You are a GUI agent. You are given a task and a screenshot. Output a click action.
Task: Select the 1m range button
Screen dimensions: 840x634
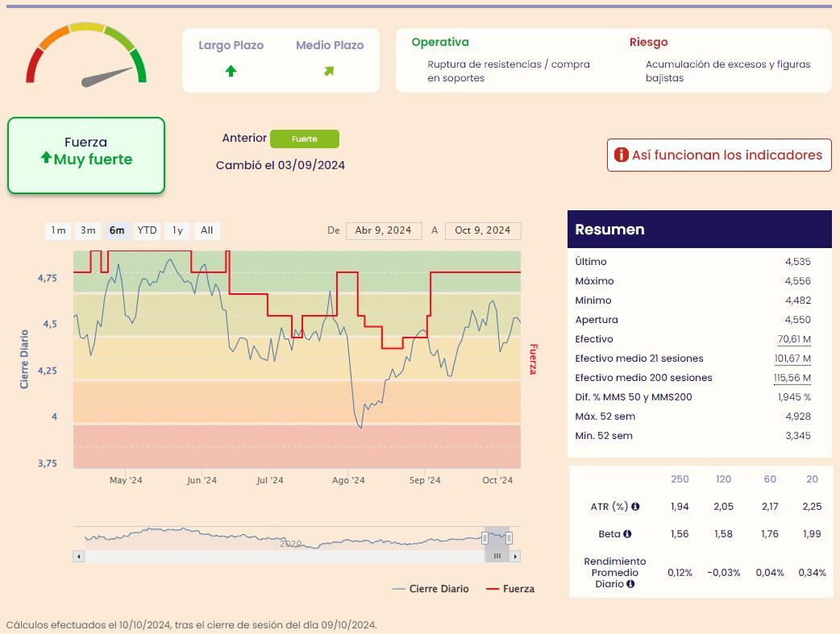coord(58,230)
